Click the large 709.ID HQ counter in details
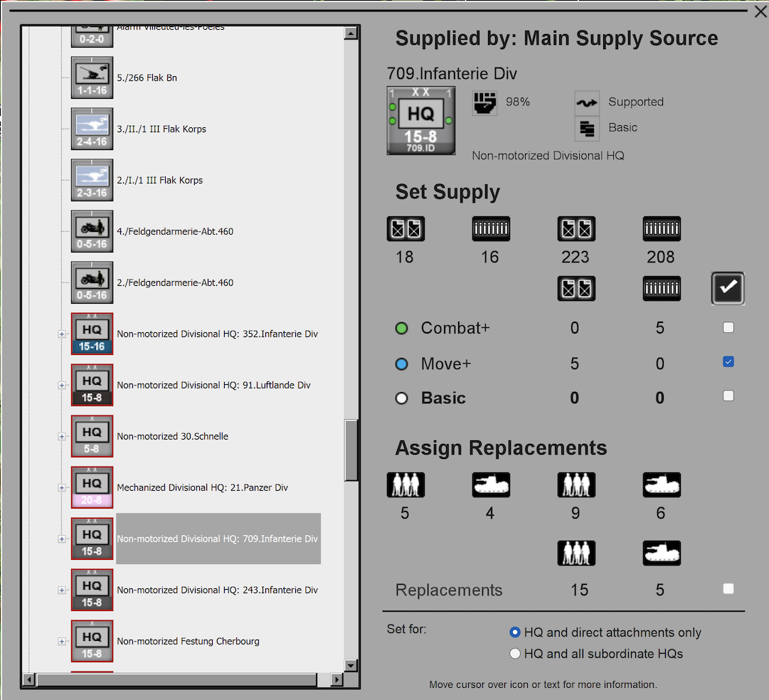Viewport: 769px width, 700px height. 421,121
